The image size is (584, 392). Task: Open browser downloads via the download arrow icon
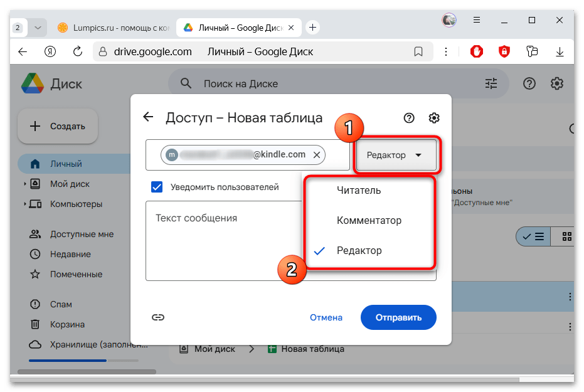[x=559, y=51]
